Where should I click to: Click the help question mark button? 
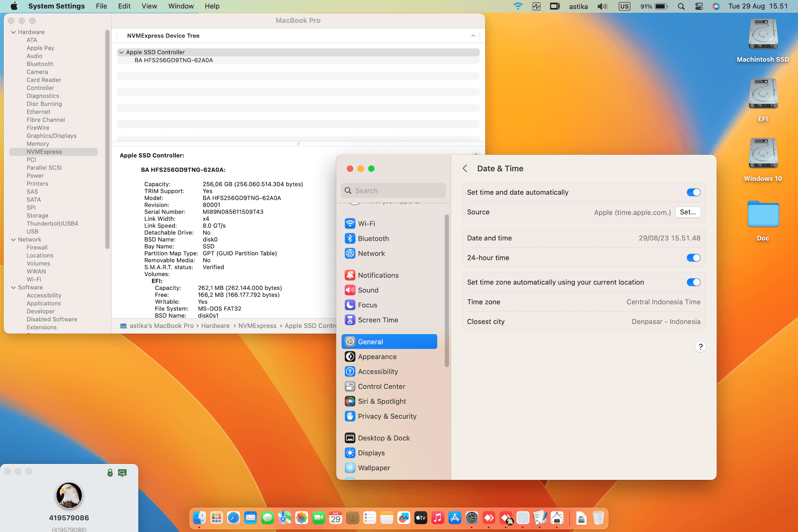[700, 347]
